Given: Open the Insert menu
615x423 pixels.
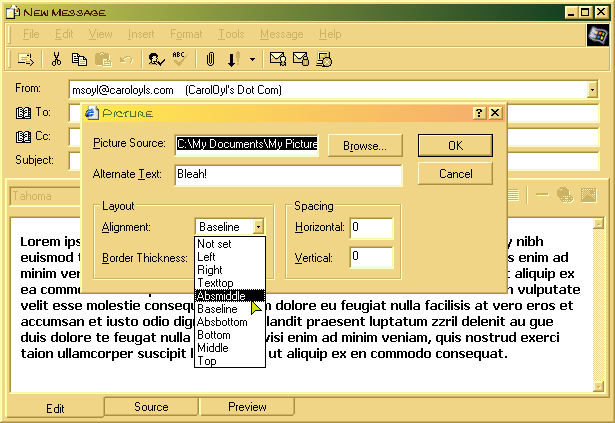Looking at the screenshot, I should 141,34.
